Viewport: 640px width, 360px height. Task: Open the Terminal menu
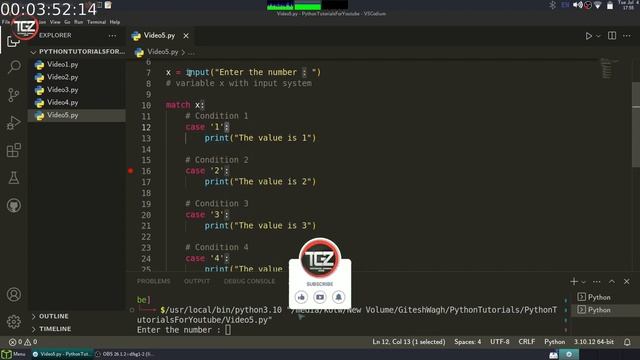click(x=96, y=22)
